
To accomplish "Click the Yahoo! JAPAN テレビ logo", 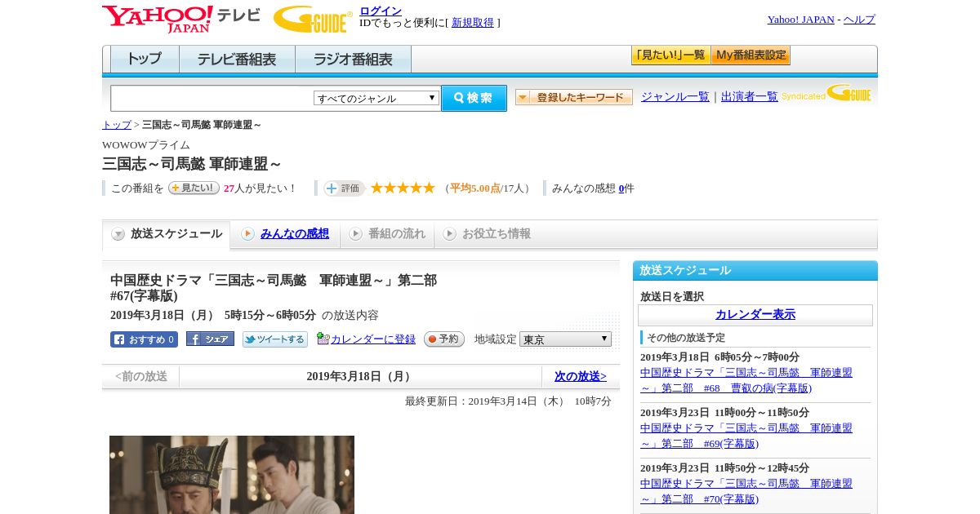I will (x=181, y=19).
